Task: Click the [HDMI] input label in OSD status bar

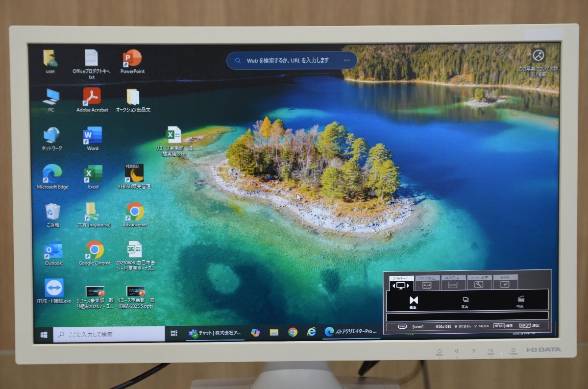Action: (418, 326)
